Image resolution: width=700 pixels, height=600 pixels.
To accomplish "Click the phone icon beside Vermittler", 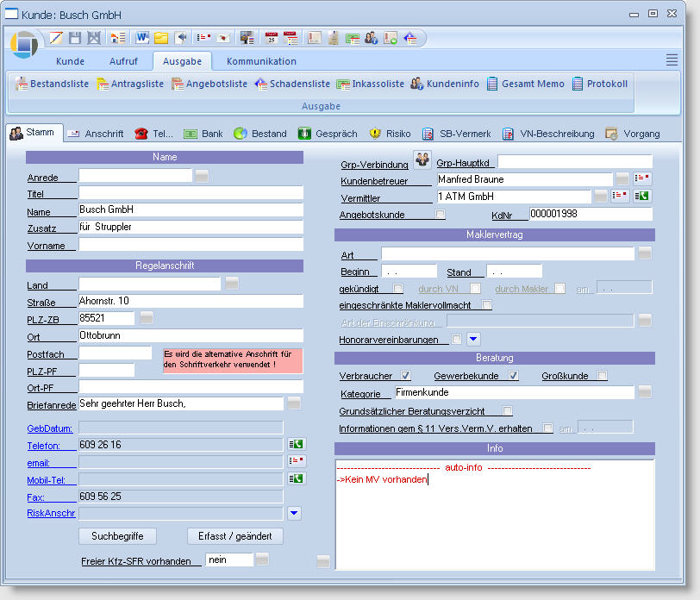I will [641, 197].
